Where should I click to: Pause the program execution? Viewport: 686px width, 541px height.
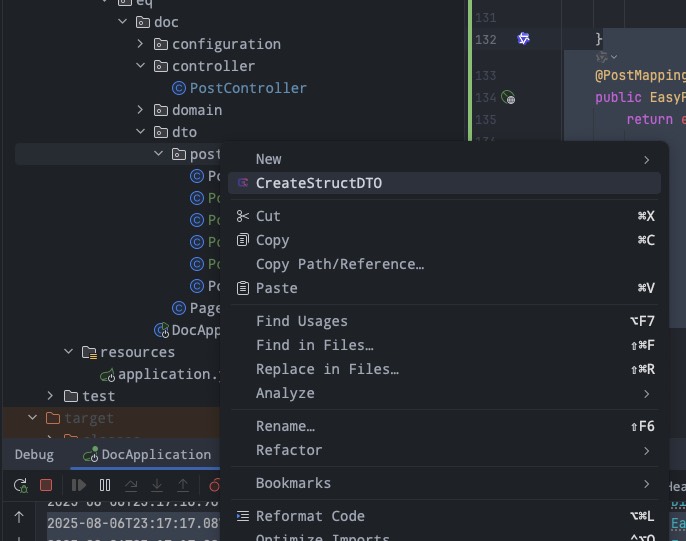[105, 485]
